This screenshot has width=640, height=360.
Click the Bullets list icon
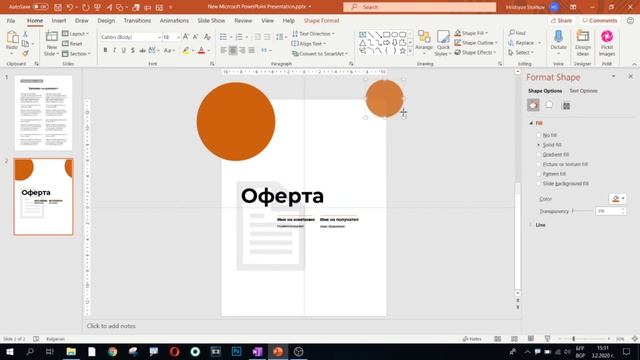[x=223, y=37]
